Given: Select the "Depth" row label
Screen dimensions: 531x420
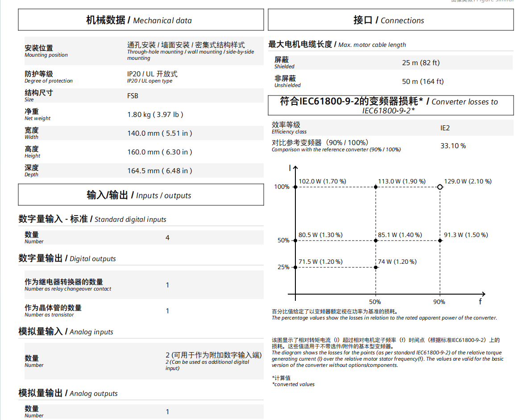Looking at the screenshot, I should coord(32,175).
